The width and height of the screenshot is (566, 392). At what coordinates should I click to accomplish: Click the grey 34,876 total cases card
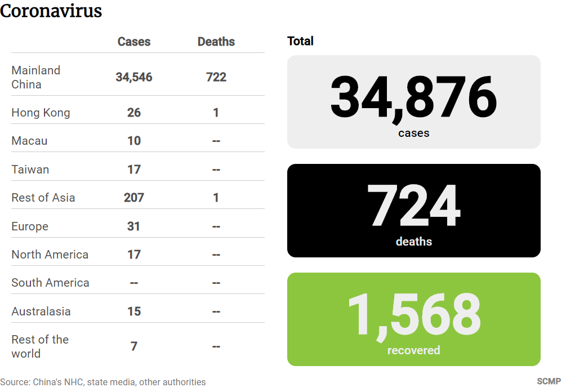click(414, 102)
